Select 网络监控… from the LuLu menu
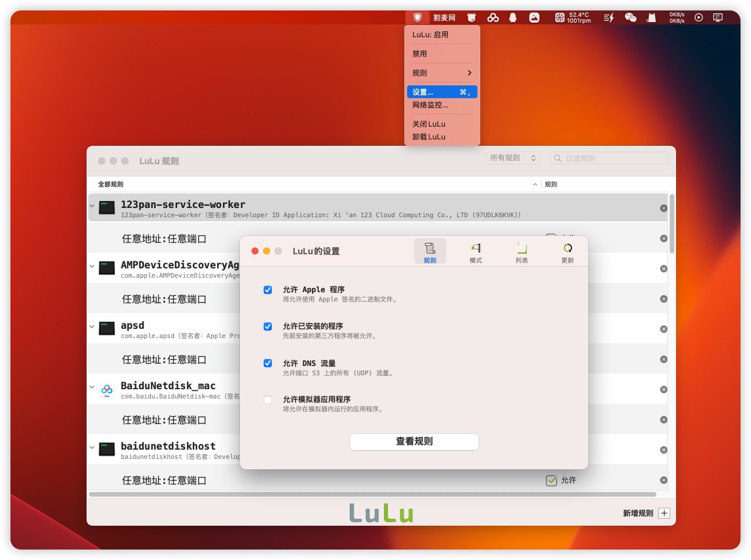This screenshot has width=751, height=560. [430, 105]
